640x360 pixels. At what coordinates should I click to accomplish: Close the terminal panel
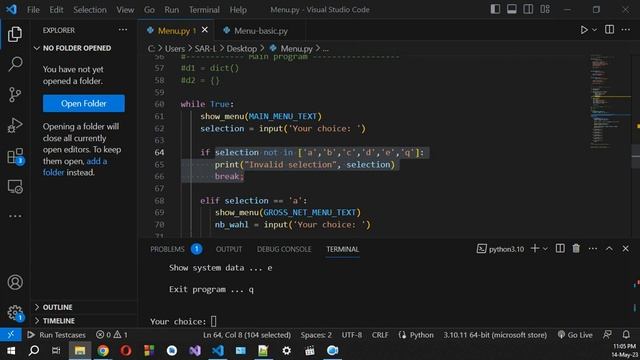click(626, 249)
